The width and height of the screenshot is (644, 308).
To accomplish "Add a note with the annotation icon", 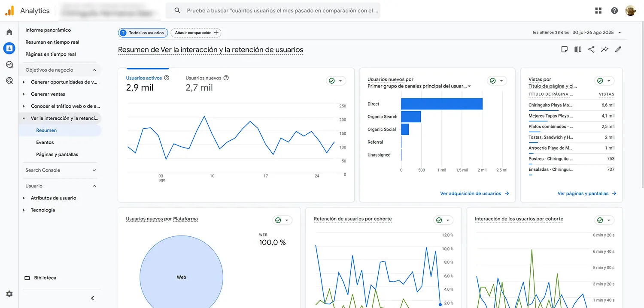I will click(x=564, y=49).
